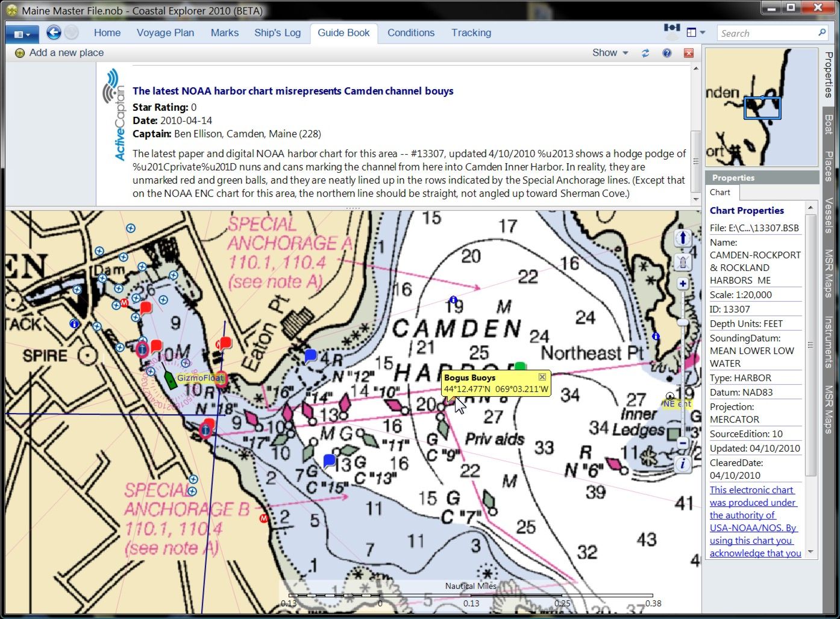Click Add a new place
Viewport: 840px width, 619px height.
(x=60, y=53)
